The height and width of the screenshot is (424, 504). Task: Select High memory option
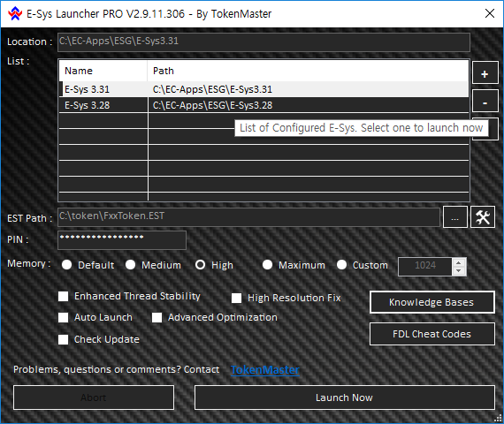pos(200,265)
